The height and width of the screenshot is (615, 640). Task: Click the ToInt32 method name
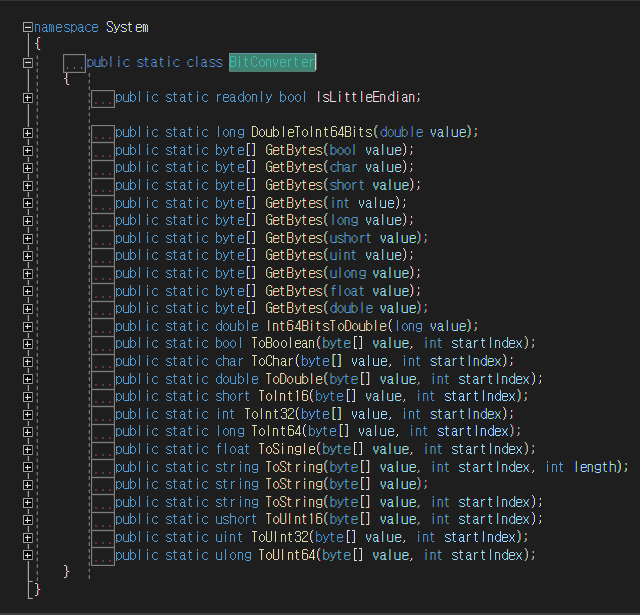(x=269, y=414)
